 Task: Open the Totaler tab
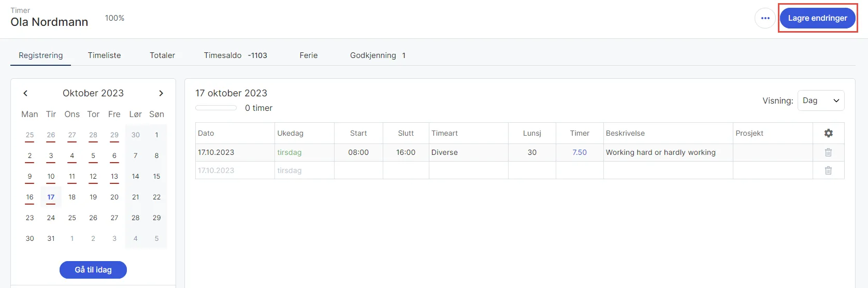click(x=162, y=55)
